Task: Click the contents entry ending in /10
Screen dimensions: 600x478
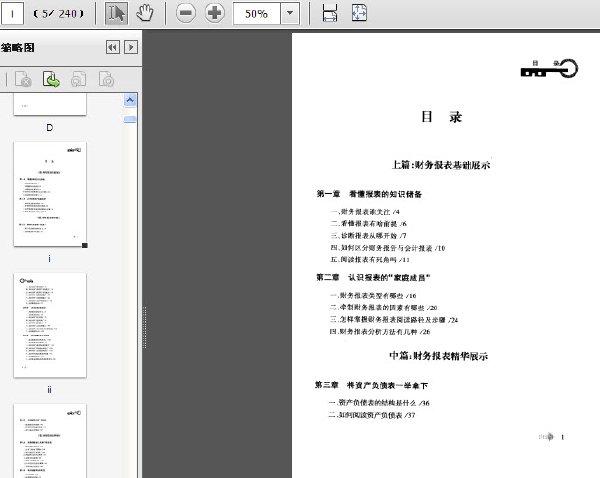Action: (x=388, y=248)
